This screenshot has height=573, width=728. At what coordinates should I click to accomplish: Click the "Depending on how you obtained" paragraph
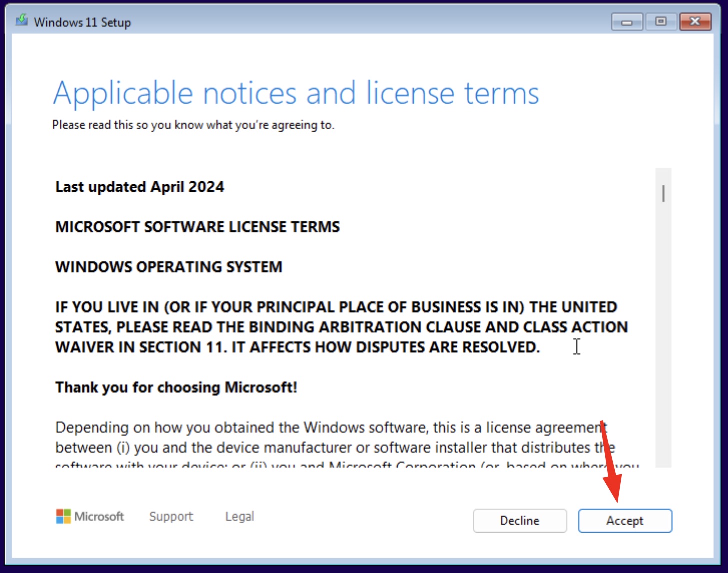click(x=330, y=438)
